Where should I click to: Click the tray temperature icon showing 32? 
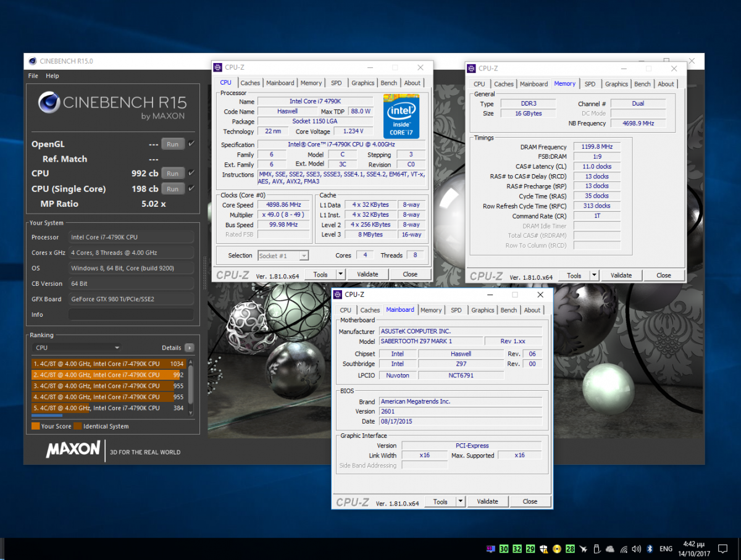tap(517, 548)
